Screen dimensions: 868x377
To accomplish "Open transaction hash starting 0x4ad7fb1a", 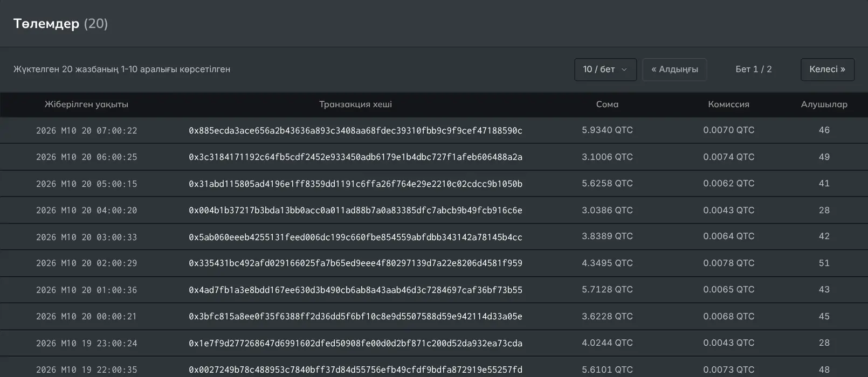I will coord(356,290).
